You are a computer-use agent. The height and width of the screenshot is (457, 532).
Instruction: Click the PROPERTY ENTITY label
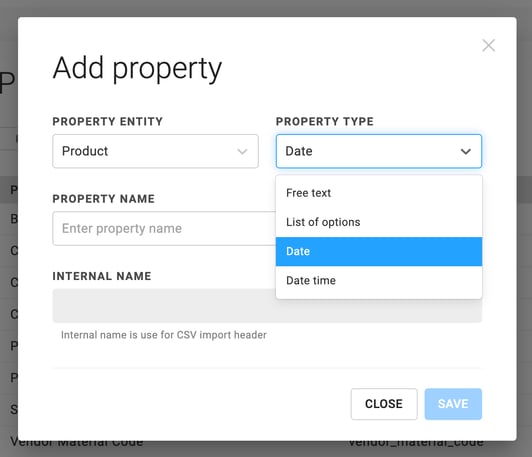[108, 121]
